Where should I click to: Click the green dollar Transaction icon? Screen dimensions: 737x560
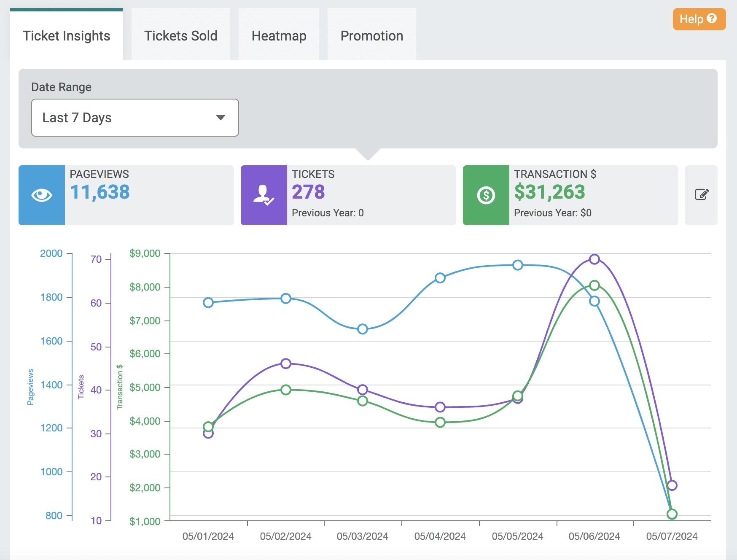pyautogui.click(x=485, y=195)
